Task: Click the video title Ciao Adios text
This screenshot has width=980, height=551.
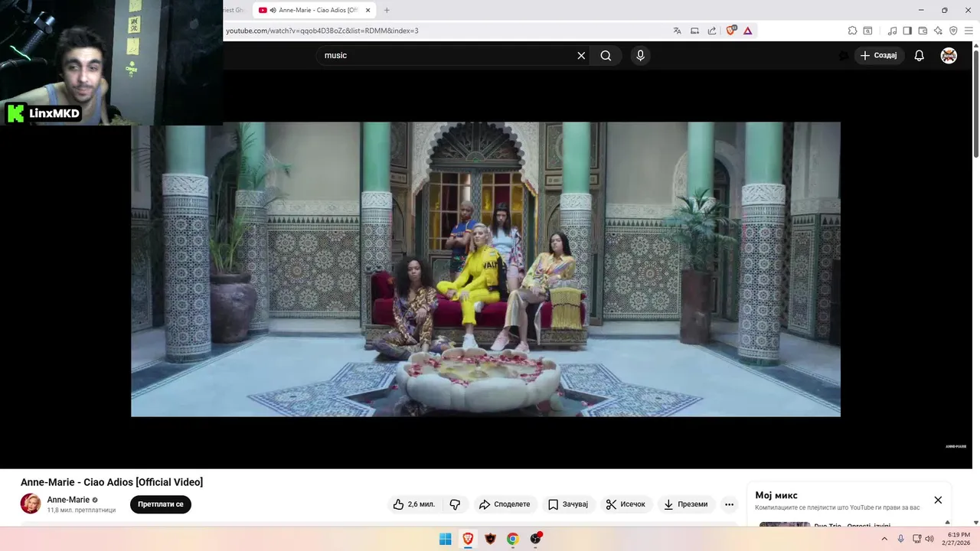Action: [112, 482]
